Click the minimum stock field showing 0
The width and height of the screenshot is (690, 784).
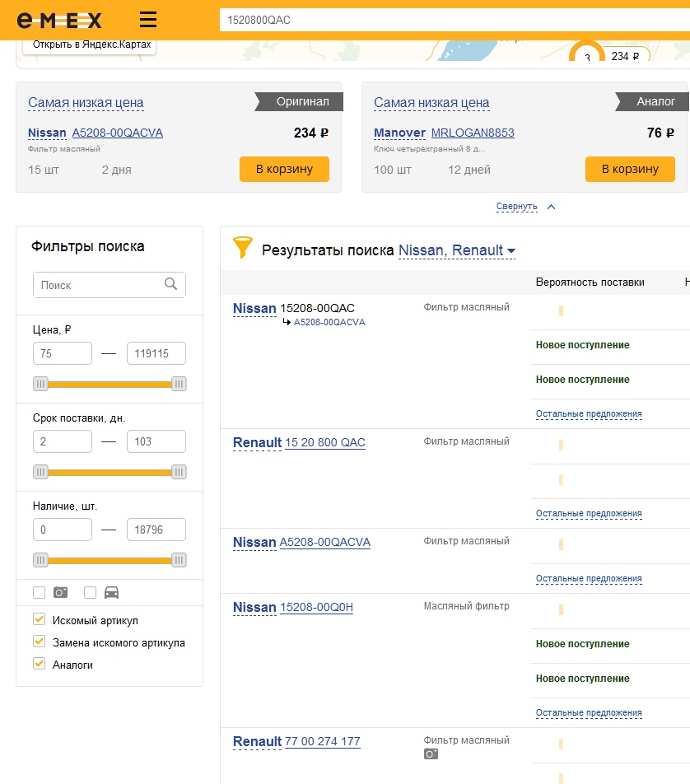(x=63, y=530)
